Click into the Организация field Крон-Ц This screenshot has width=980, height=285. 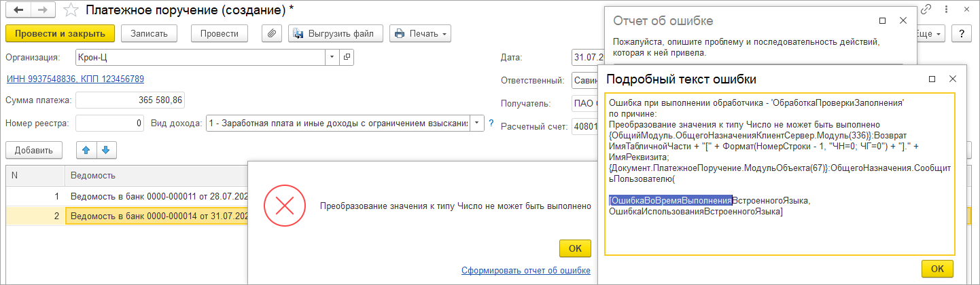(200, 57)
